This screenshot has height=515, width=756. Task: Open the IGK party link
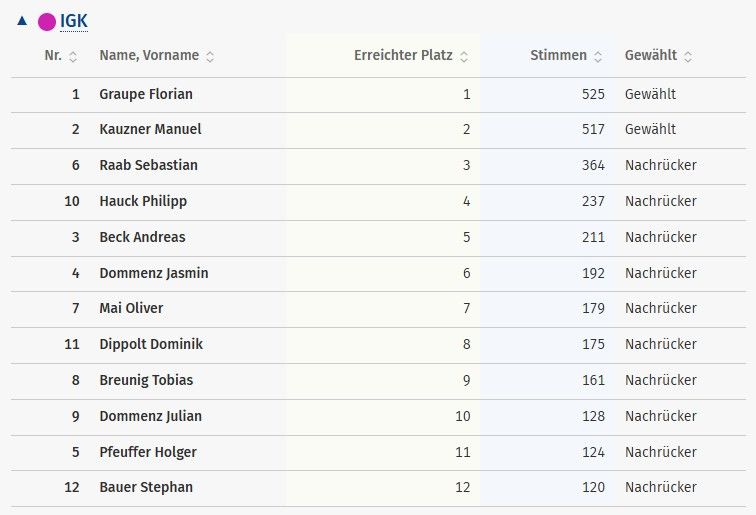74,21
